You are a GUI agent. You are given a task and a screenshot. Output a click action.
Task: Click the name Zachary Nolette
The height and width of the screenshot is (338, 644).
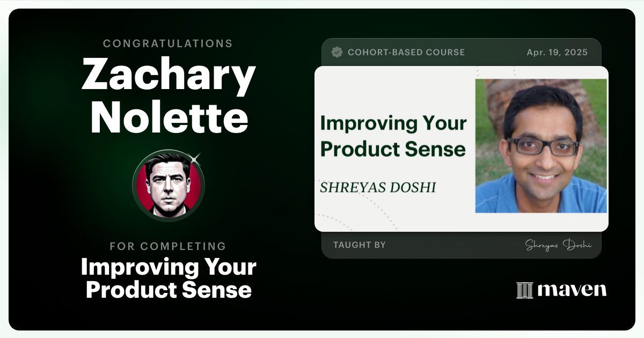169,97
